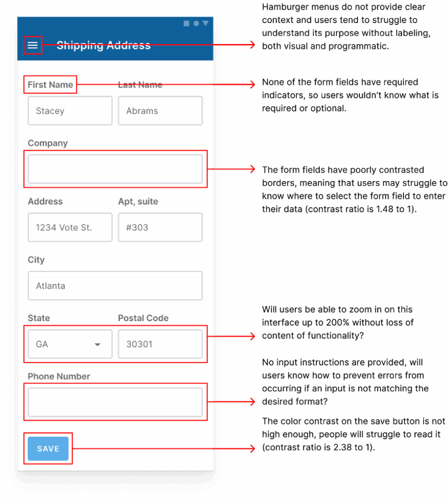Click the First Name label
448x501 pixels.
click(x=50, y=85)
